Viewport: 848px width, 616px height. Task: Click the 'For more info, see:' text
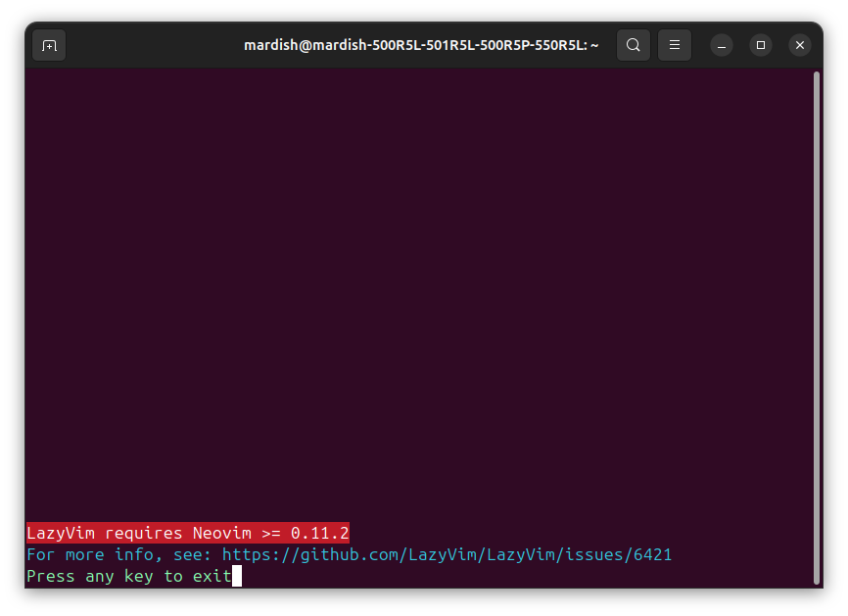(x=119, y=555)
